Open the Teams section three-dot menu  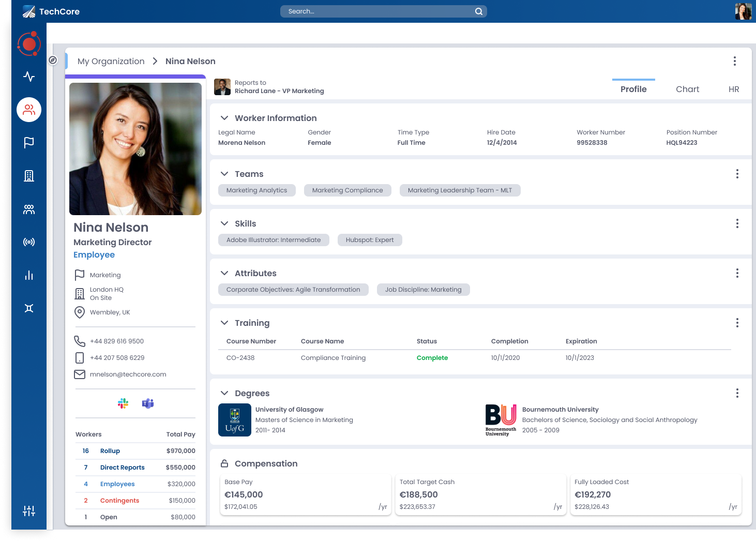coord(737,174)
